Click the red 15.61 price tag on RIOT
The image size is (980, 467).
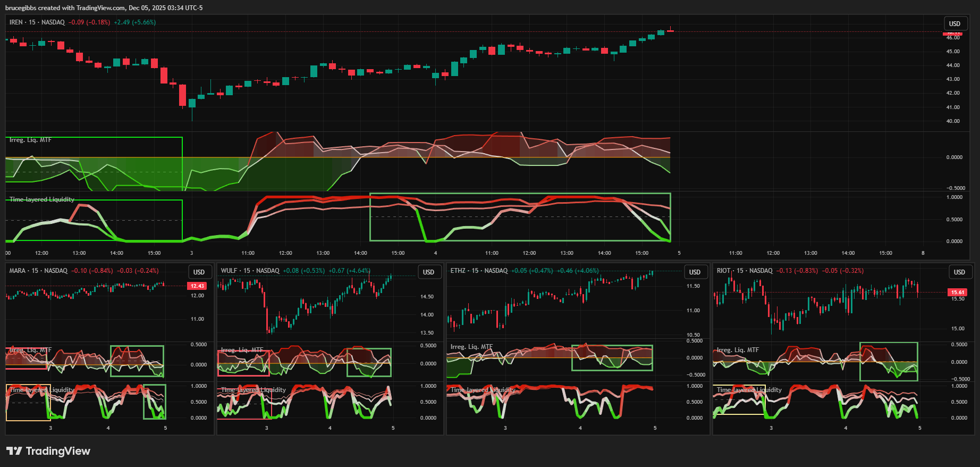click(x=957, y=292)
